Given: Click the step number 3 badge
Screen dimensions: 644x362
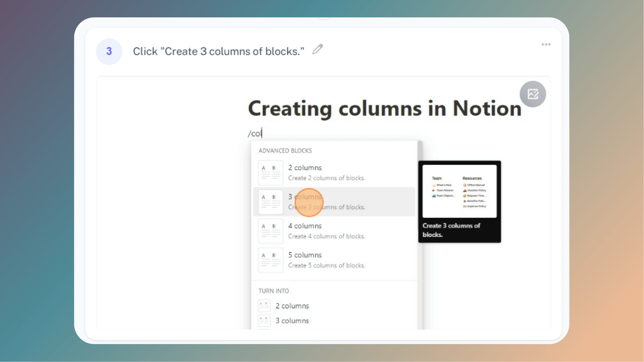Looking at the screenshot, I should [x=109, y=51].
